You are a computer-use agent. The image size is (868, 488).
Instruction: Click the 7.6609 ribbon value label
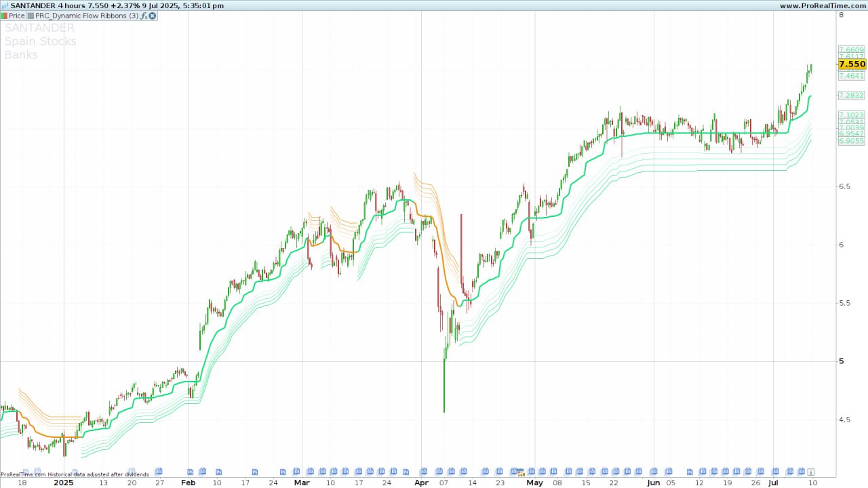(x=852, y=50)
